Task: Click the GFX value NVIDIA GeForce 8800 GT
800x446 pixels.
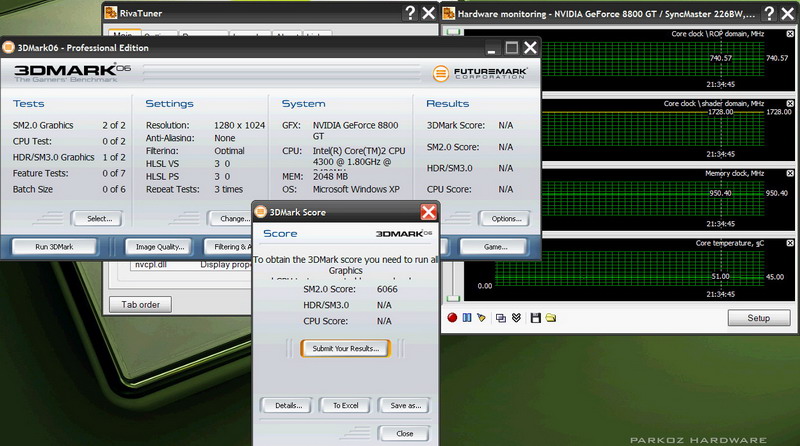Action: click(356, 131)
